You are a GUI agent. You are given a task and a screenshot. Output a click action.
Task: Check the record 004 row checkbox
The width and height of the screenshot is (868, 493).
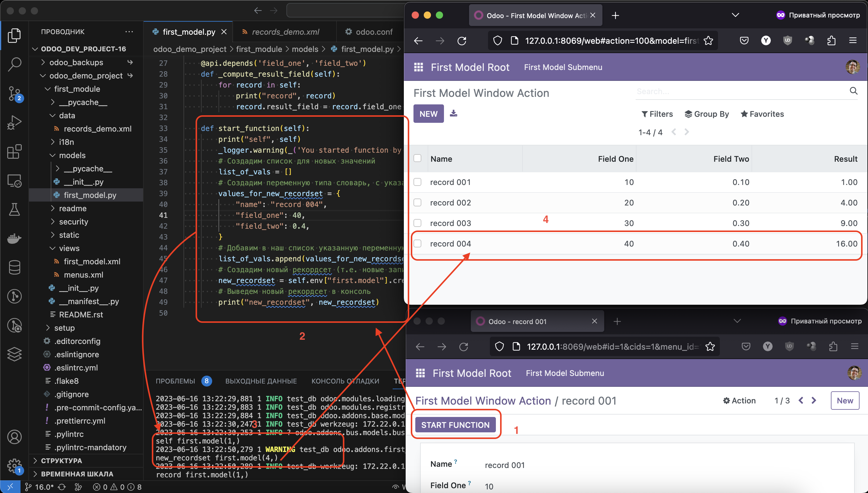(x=418, y=243)
